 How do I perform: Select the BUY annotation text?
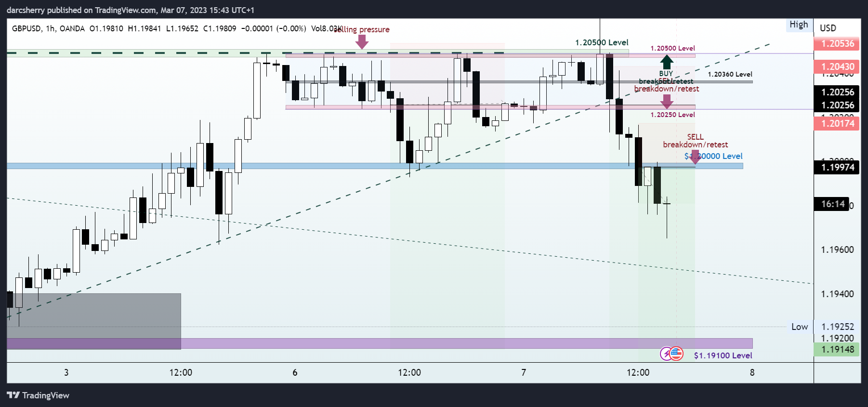(x=666, y=74)
